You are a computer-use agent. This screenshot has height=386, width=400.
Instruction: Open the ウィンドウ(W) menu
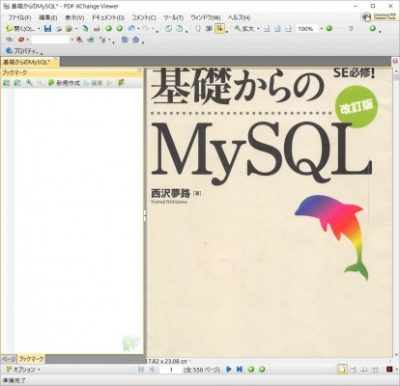pos(205,17)
